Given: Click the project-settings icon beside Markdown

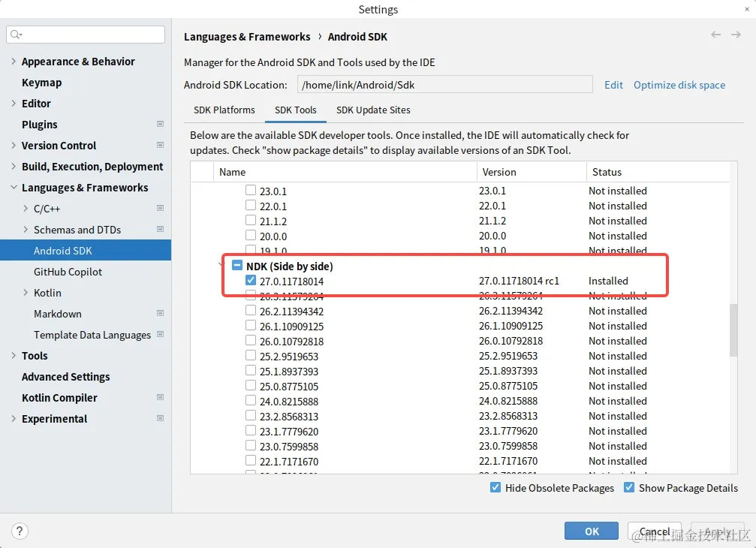Looking at the screenshot, I should (160, 314).
